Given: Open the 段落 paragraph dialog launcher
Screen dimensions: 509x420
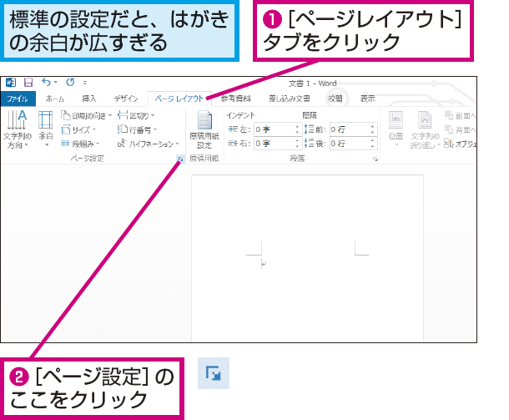Looking at the screenshot, I should (x=375, y=159).
